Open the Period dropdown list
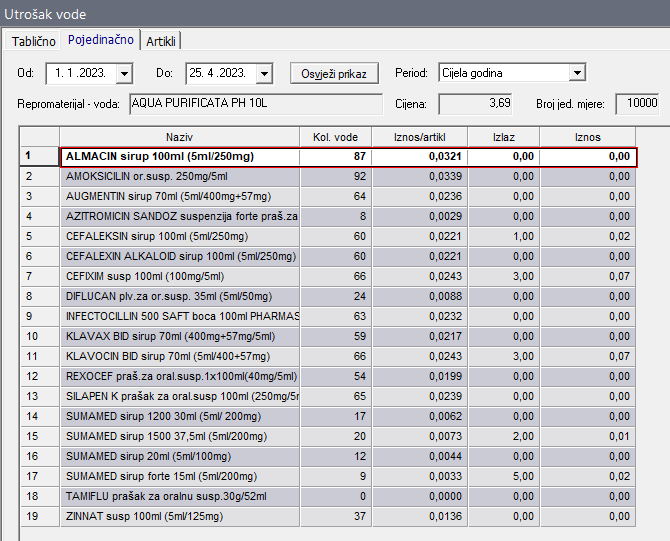Screen dimensions: 670x541 [576, 74]
